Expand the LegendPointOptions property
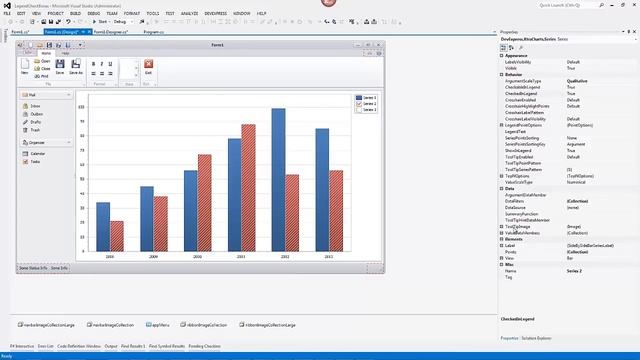 [502, 125]
